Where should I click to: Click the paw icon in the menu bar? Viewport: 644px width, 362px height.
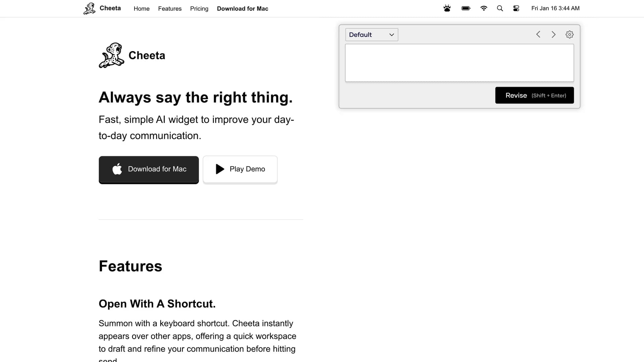pos(447,8)
